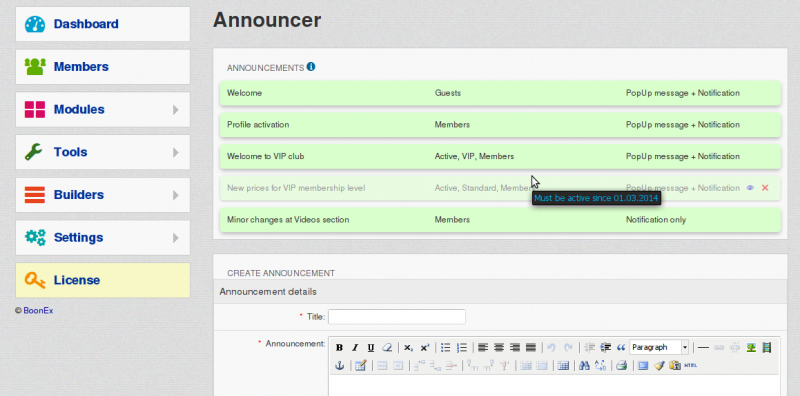
Task: Insert a numbered list
Action: (x=462, y=348)
